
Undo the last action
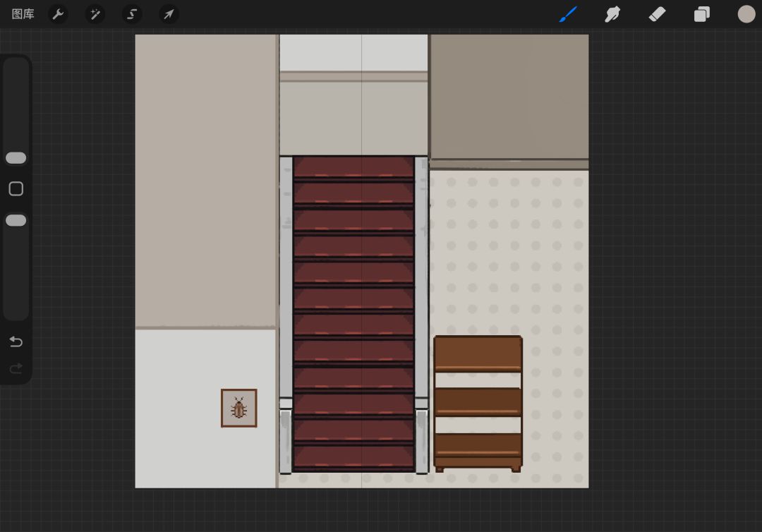click(x=16, y=341)
